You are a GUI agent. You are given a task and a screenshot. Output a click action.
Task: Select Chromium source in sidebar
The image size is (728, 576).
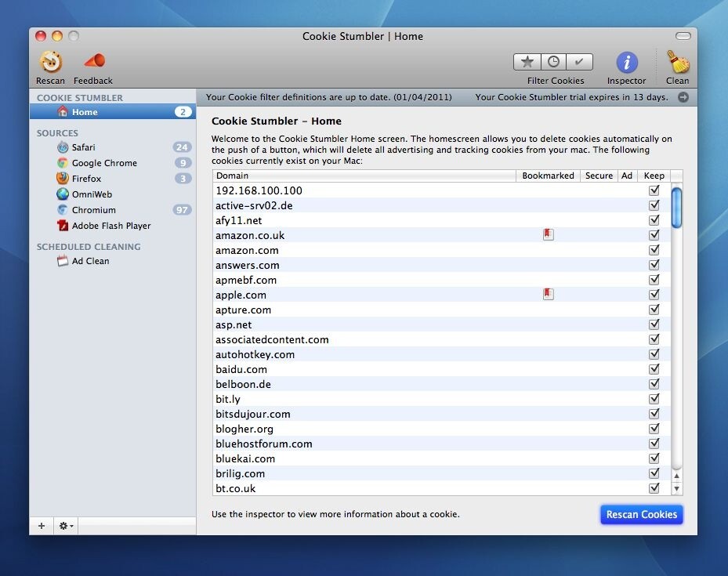point(113,210)
